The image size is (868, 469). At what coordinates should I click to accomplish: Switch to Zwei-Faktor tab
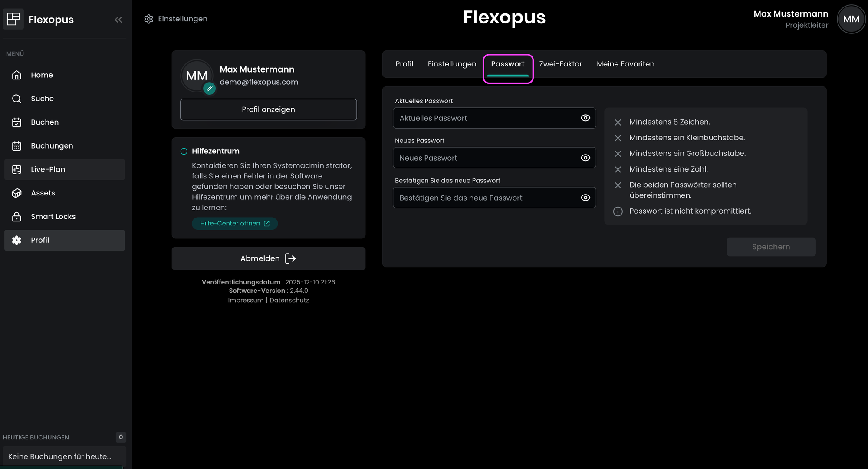pyautogui.click(x=560, y=64)
